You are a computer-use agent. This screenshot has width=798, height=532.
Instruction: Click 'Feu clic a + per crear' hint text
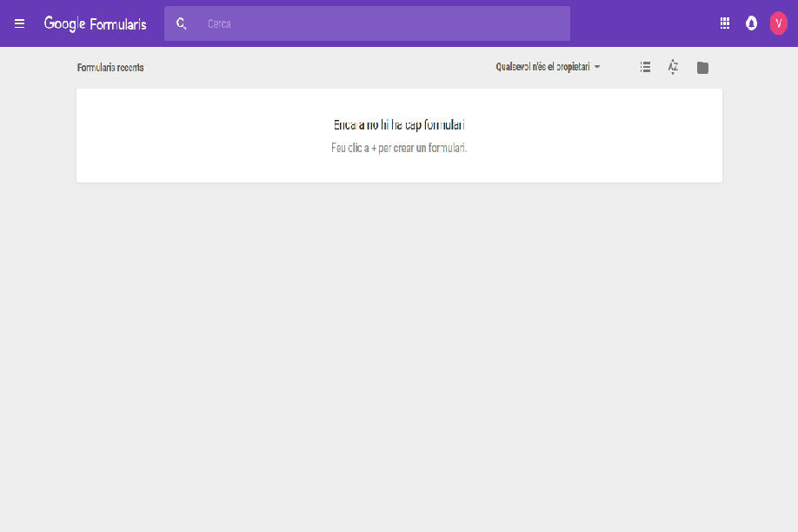click(399, 148)
